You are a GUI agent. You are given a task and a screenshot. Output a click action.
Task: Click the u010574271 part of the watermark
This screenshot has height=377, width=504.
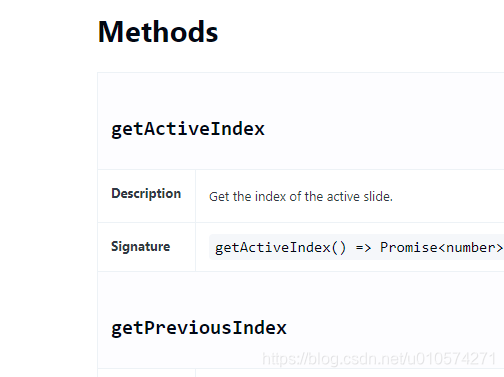click(452, 359)
